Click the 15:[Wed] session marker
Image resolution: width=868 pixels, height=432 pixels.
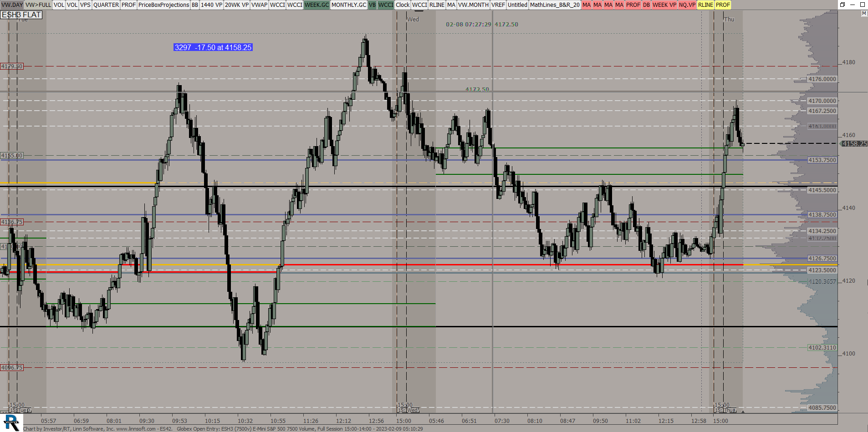[408, 410]
